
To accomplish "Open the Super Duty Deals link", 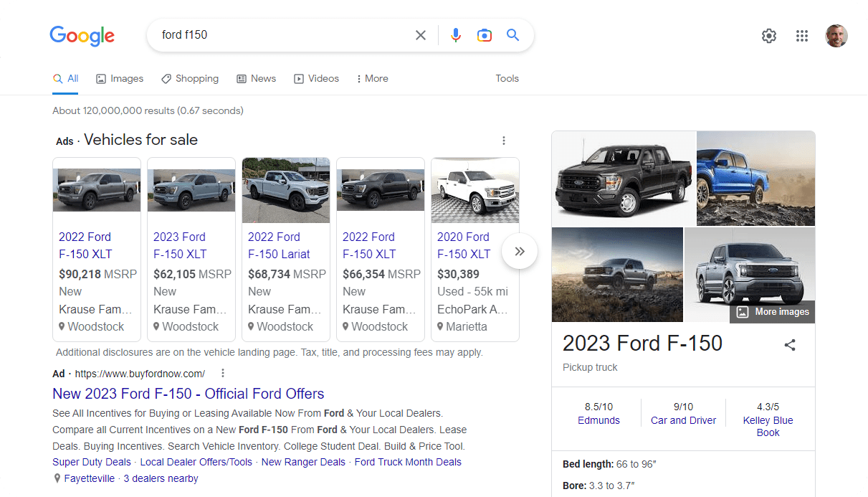I will click(x=91, y=462).
